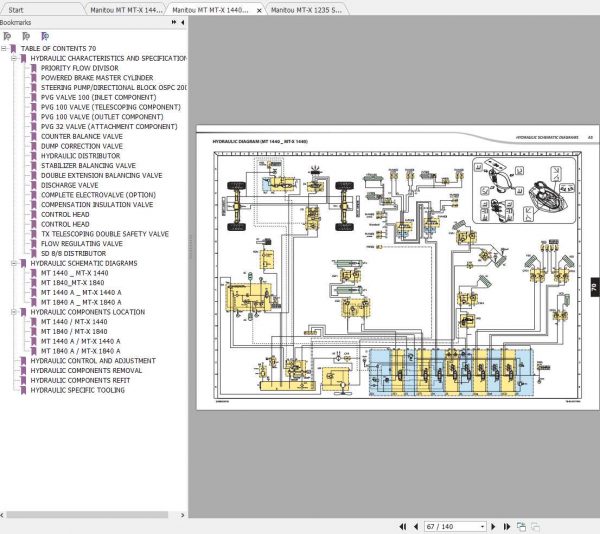Open MT 1840 / MT-X 1840 location bookmark
This screenshot has width=600, height=534.
(x=74, y=331)
